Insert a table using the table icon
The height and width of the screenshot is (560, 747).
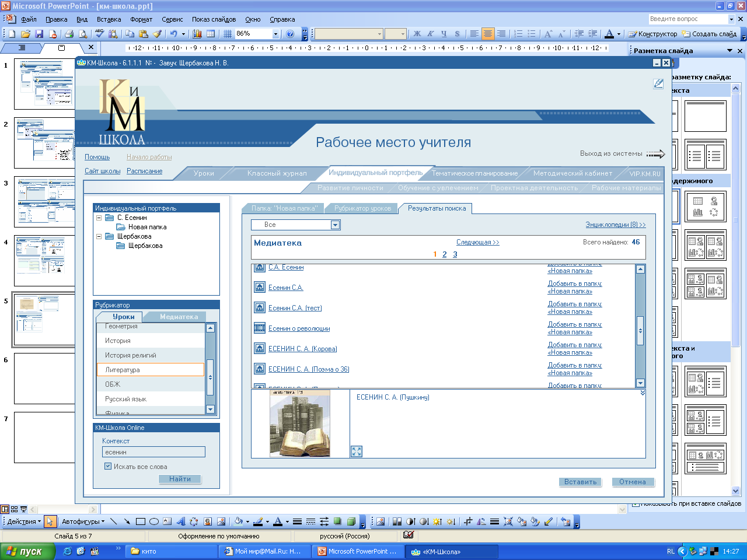[x=211, y=34]
